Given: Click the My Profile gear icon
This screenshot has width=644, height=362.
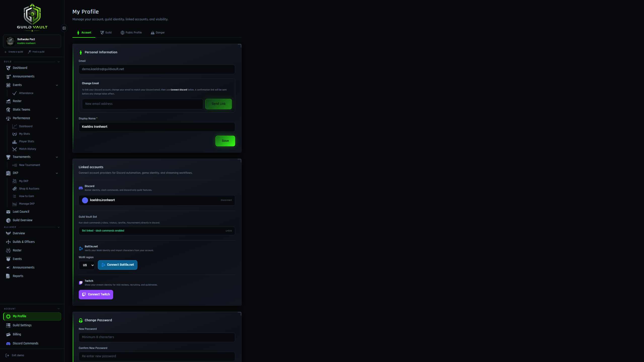Looking at the screenshot, I should click(8, 316).
